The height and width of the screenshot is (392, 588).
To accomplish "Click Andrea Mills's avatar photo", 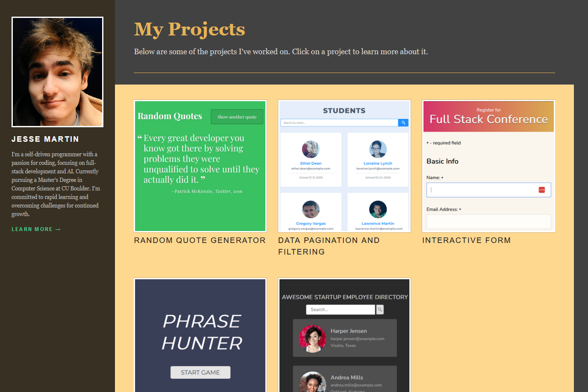I will point(312,382).
